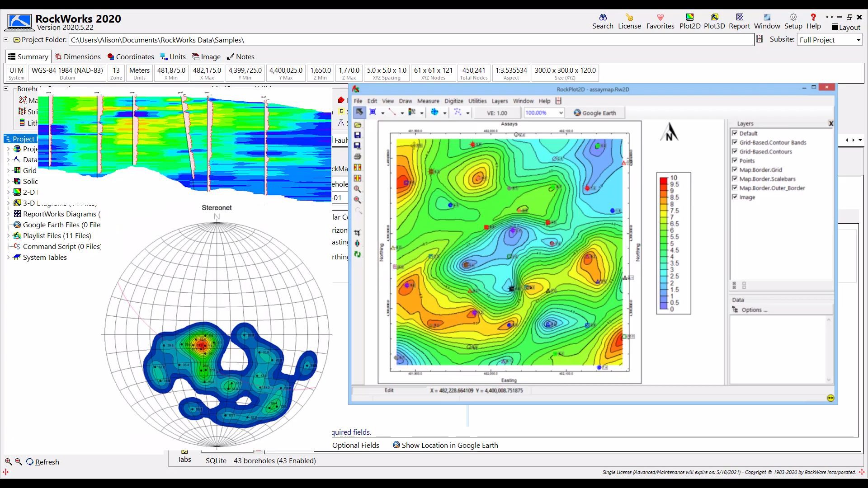Open the Favorites heart icon
868x488 pixels.
pos(660,17)
